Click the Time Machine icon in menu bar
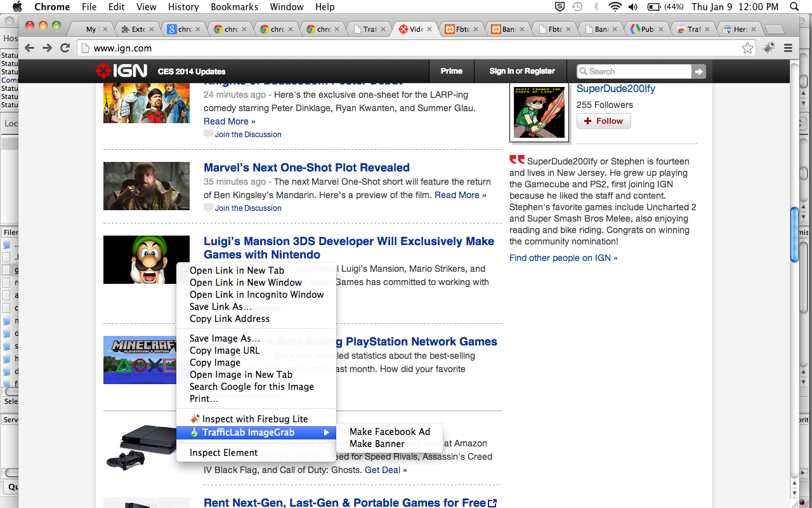812x508 pixels. [577, 7]
